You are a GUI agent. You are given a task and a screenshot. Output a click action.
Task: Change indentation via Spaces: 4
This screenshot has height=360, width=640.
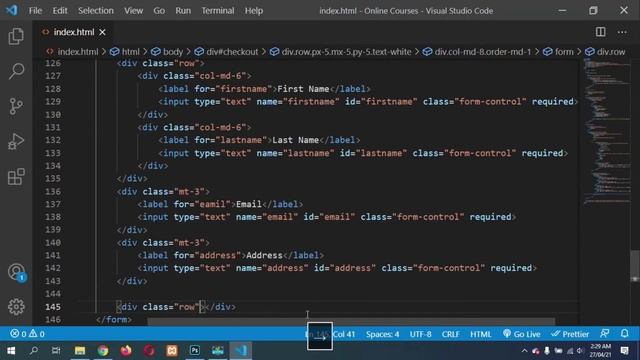pyautogui.click(x=382, y=334)
